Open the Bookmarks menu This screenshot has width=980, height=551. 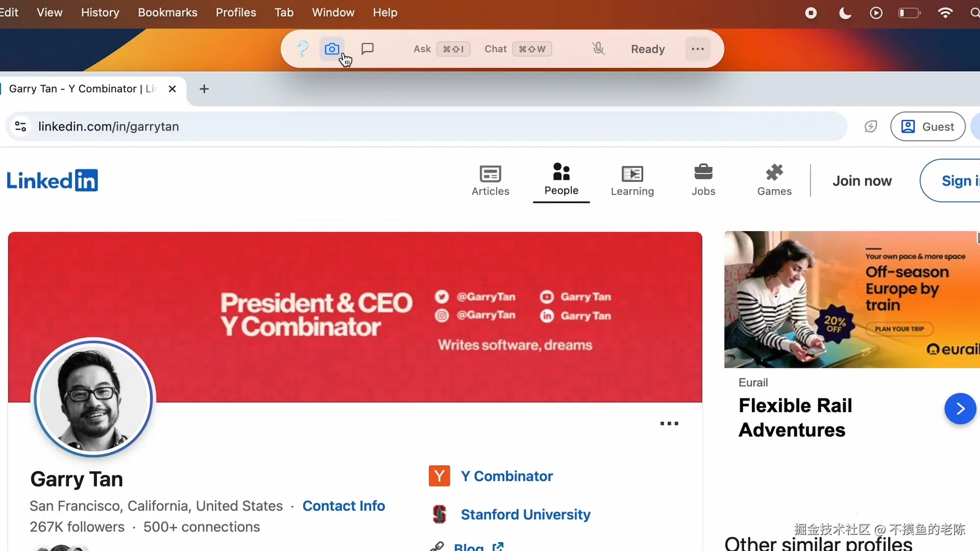coord(167,12)
